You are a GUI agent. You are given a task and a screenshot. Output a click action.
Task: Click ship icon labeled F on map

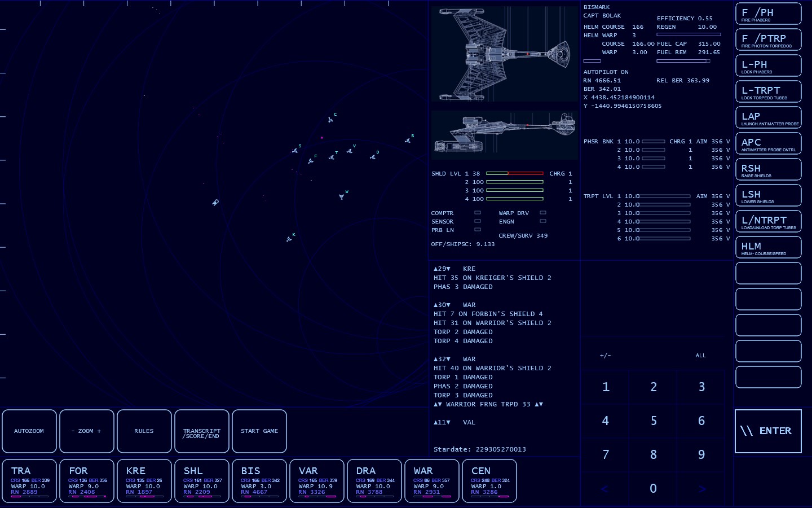click(x=311, y=161)
